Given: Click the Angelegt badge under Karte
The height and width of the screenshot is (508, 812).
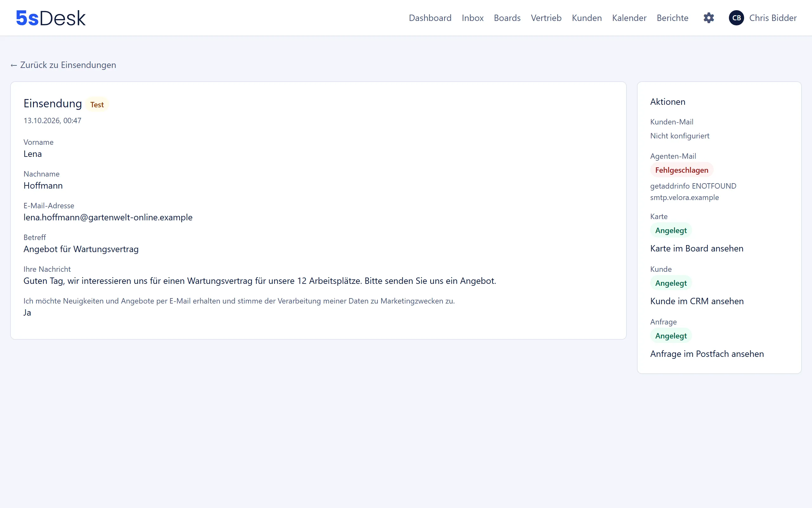Looking at the screenshot, I should [x=671, y=230].
